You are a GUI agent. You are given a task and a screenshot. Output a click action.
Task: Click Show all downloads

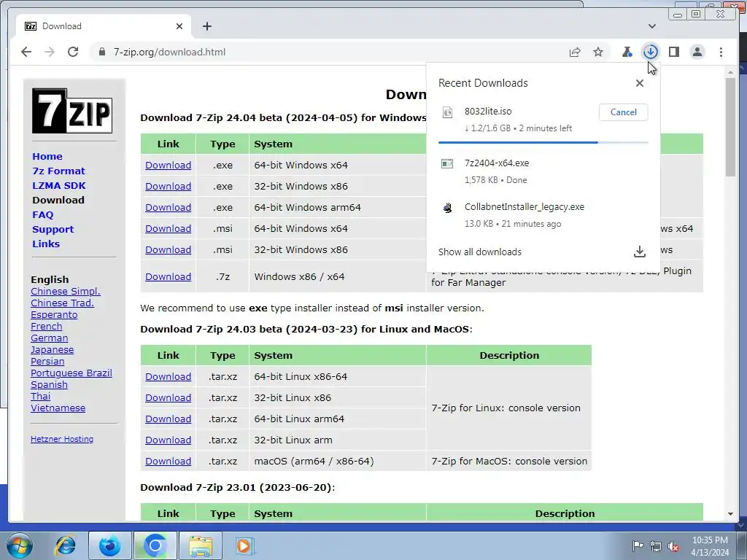(x=480, y=252)
